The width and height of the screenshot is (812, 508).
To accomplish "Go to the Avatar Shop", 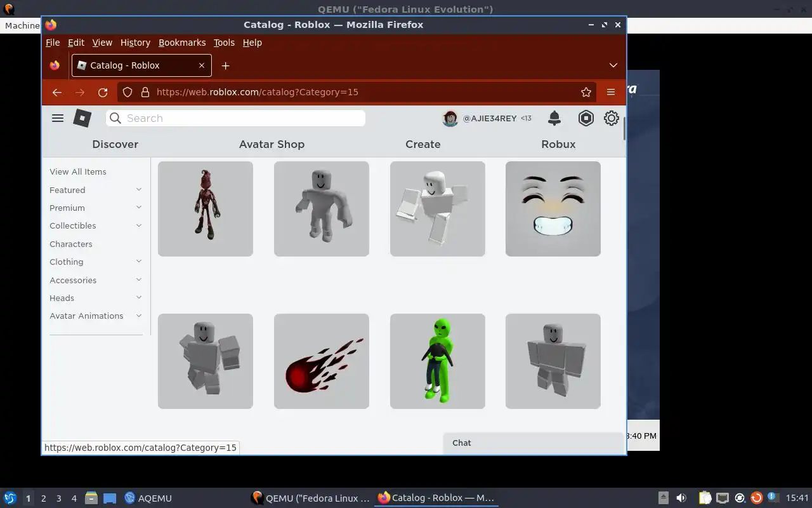I will [272, 144].
